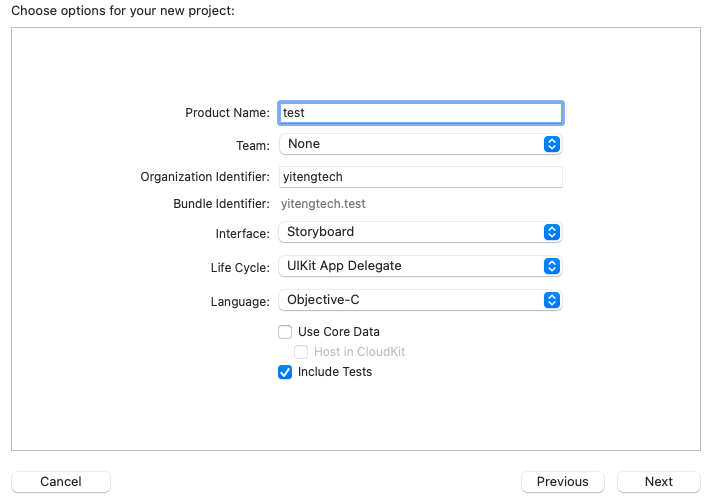Click the "Include Tests" label text
712x504 pixels.
point(335,372)
